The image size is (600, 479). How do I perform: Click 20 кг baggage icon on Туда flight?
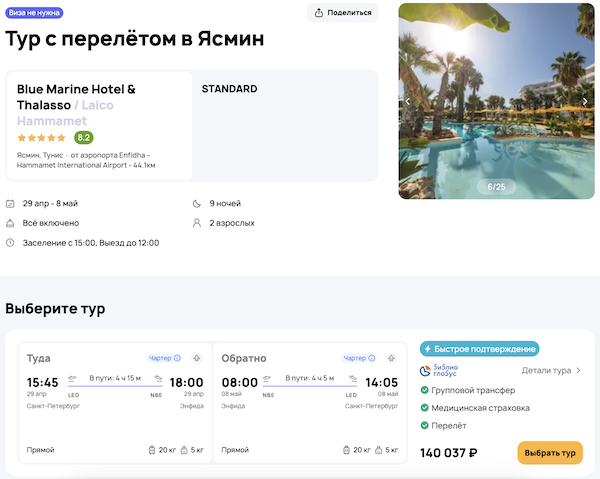pos(150,450)
